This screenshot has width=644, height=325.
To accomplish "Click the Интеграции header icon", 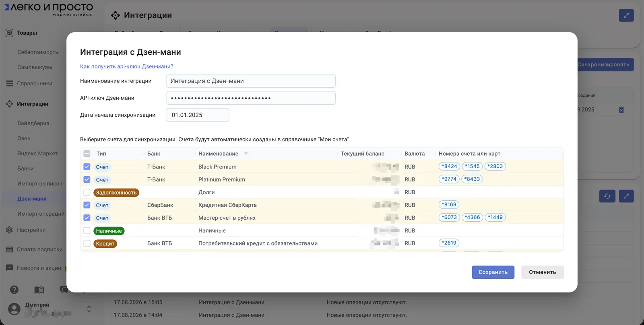I will [116, 15].
